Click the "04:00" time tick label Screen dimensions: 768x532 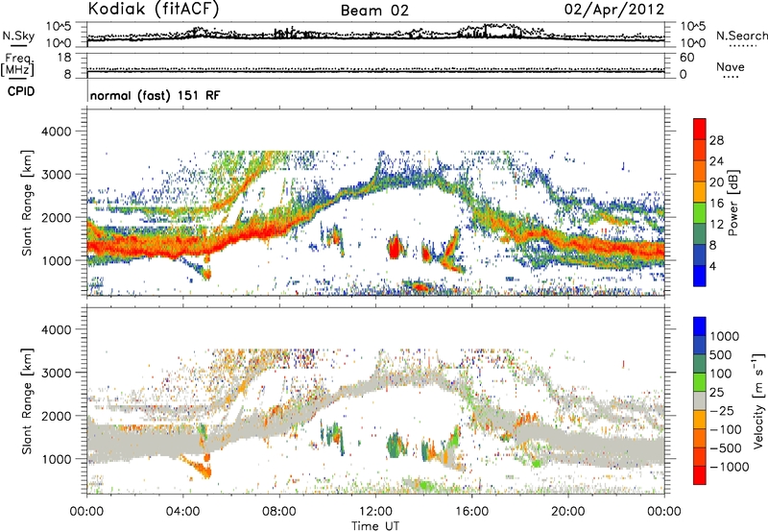[x=182, y=512]
